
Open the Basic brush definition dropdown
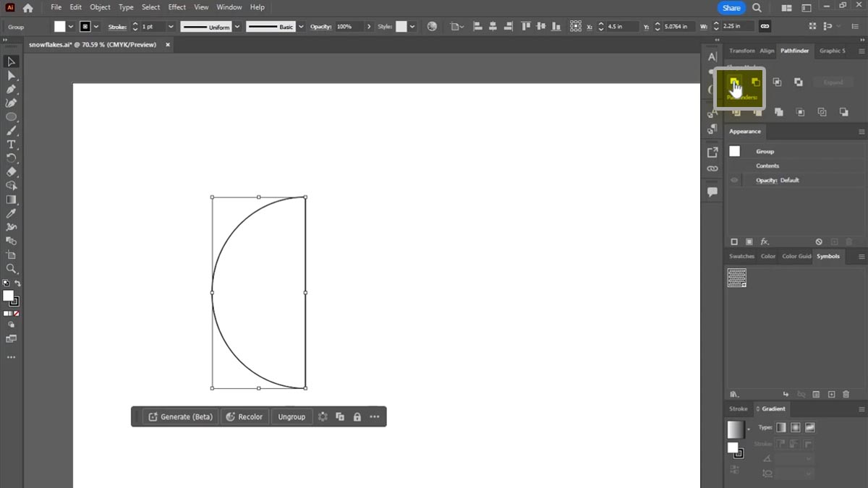tap(299, 27)
